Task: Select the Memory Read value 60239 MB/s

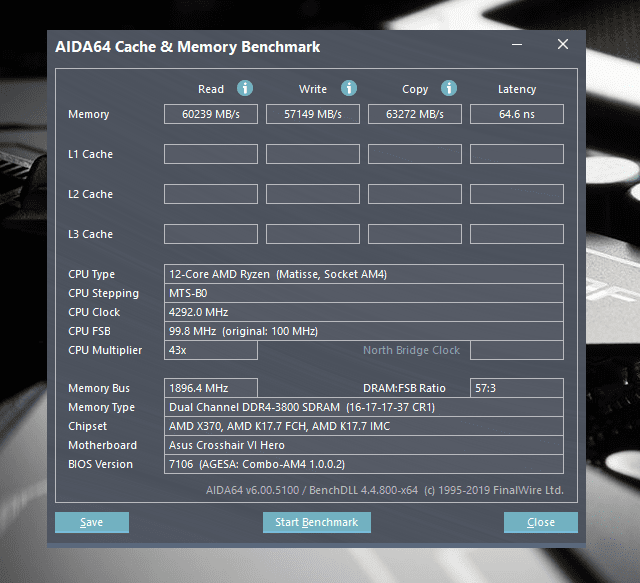Action: click(x=211, y=114)
